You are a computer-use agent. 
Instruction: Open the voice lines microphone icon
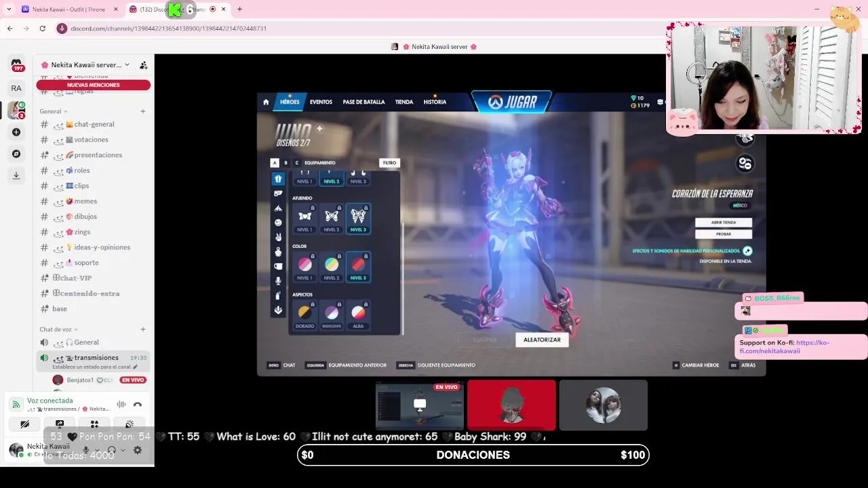pos(278,281)
